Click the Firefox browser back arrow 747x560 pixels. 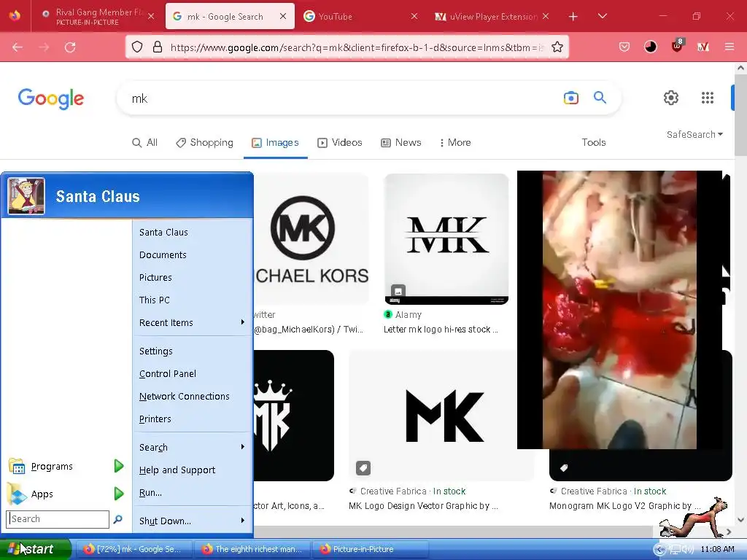pos(18,47)
